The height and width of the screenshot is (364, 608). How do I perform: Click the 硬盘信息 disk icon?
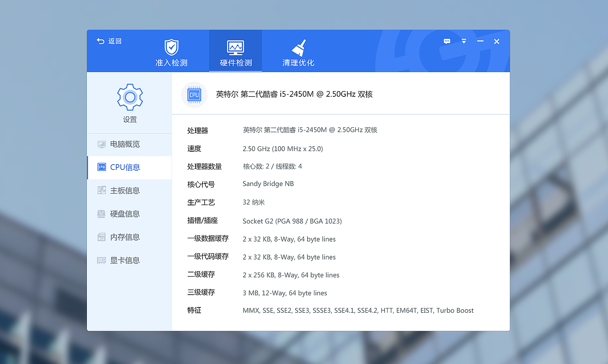[x=101, y=214]
